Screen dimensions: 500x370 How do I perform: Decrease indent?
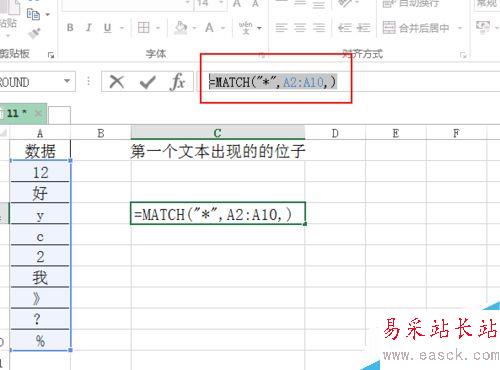[344, 28]
